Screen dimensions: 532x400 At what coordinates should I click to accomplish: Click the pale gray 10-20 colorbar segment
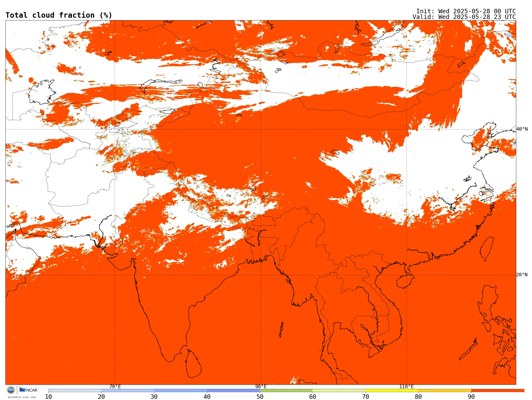[75, 391]
